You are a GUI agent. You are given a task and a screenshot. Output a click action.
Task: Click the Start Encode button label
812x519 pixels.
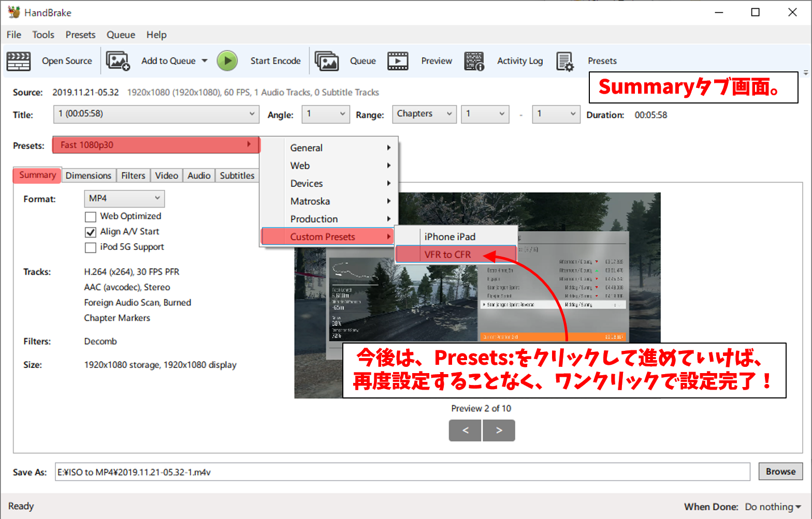coord(275,61)
